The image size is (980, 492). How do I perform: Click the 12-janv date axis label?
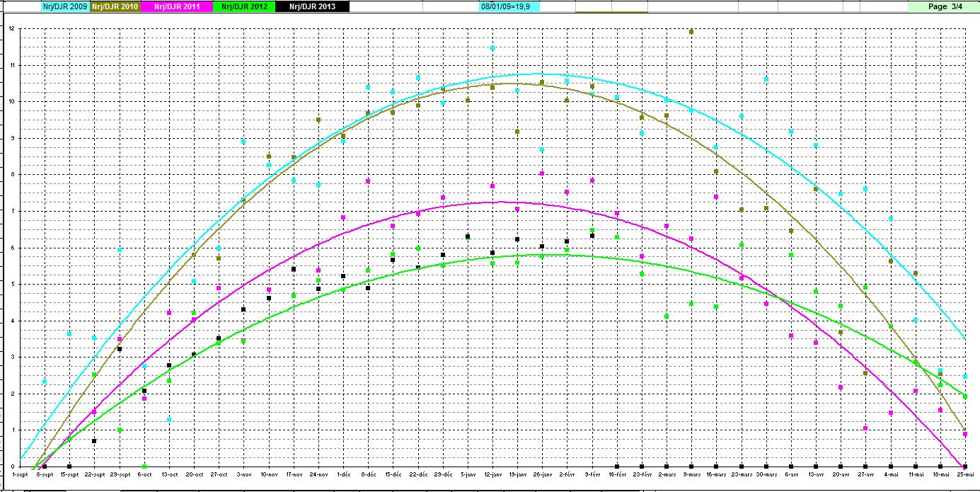pos(493,474)
